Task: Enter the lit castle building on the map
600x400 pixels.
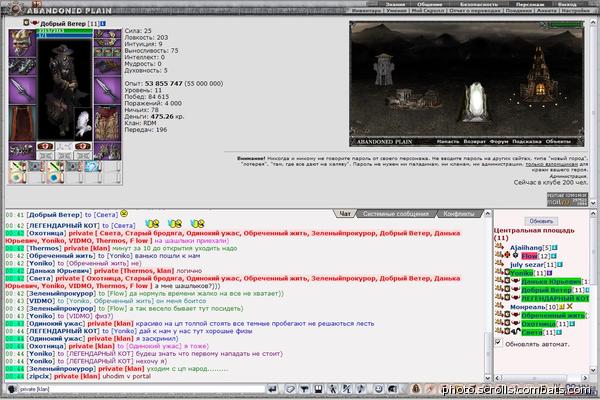Action: 540,78
